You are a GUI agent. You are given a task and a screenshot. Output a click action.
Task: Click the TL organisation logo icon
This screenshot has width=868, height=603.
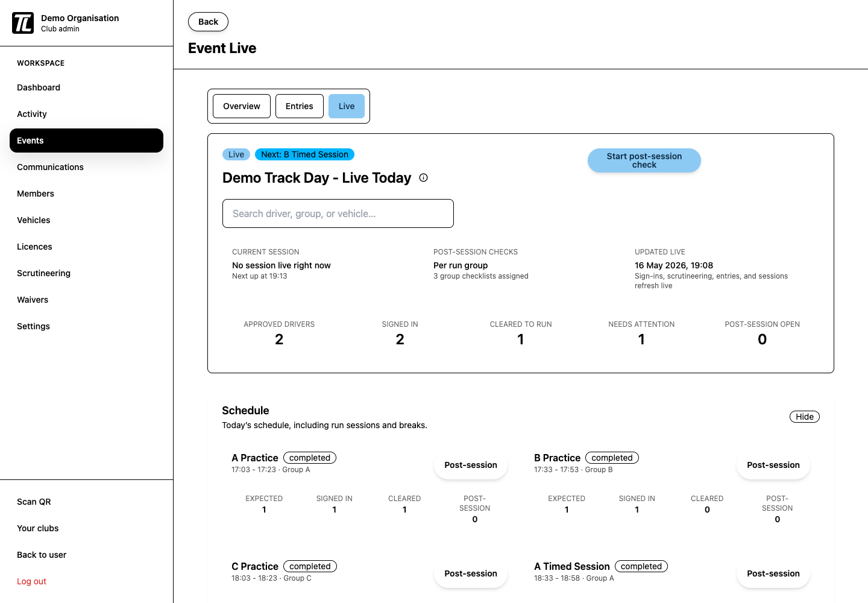click(23, 23)
